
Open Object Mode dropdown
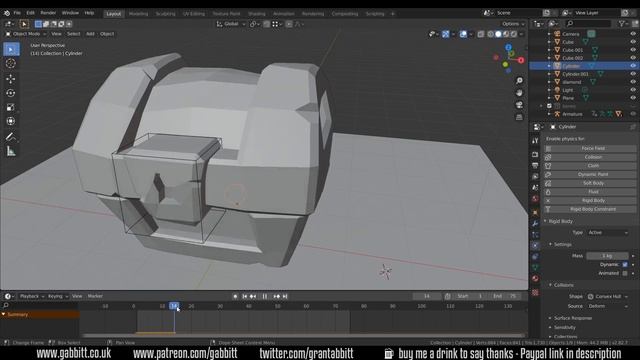pos(26,34)
